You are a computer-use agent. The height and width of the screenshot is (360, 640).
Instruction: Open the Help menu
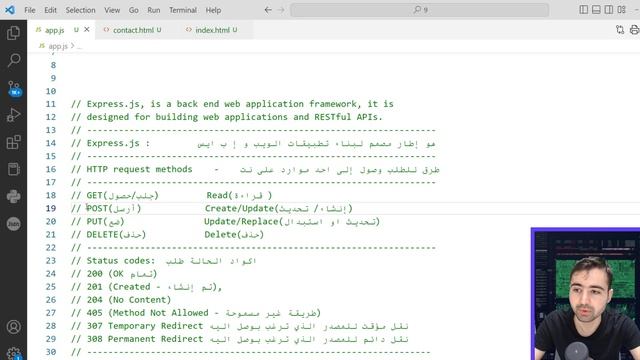[x=213, y=10]
